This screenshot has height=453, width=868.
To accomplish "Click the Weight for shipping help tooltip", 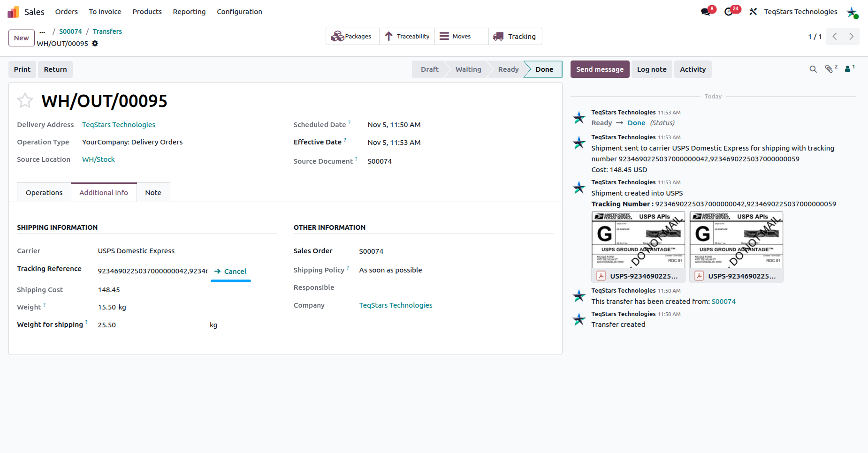I will click(x=86, y=322).
